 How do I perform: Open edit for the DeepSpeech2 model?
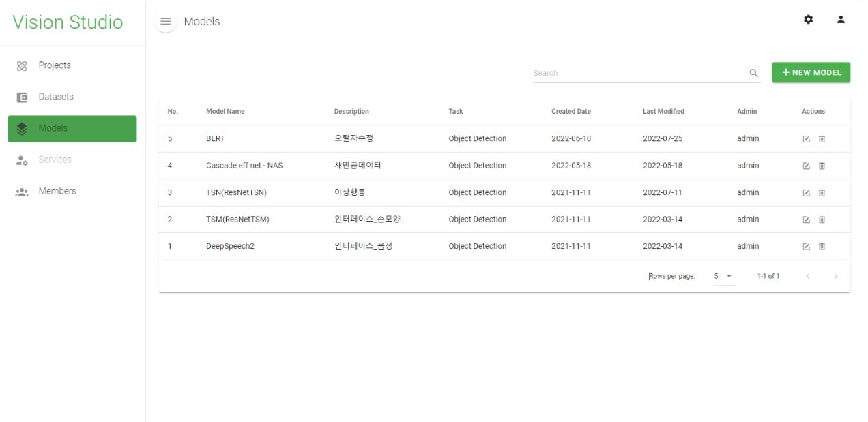(806, 247)
